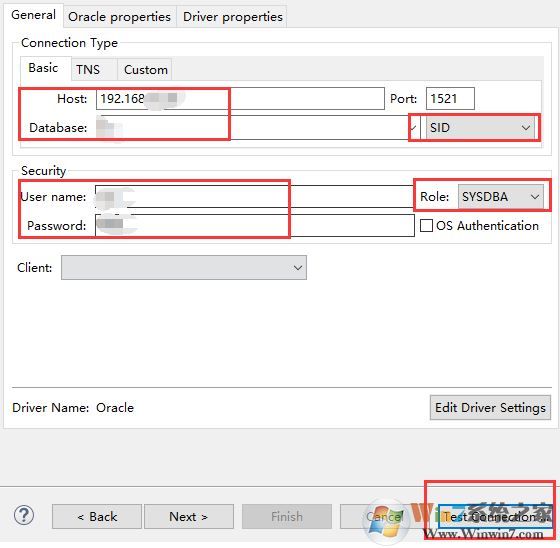Click into the Password field
This screenshot has width=560, height=548.
click(255, 225)
